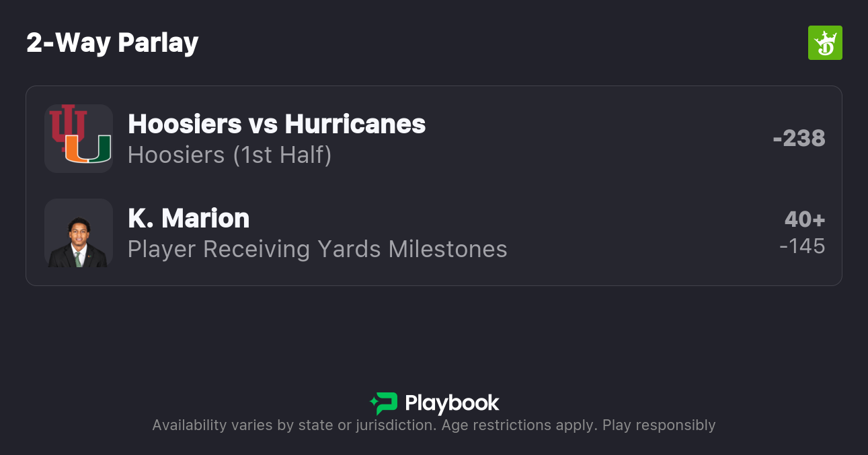Click the 'Play responsibly' text
This screenshot has width=868, height=455.
pyautogui.click(x=659, y=425)
